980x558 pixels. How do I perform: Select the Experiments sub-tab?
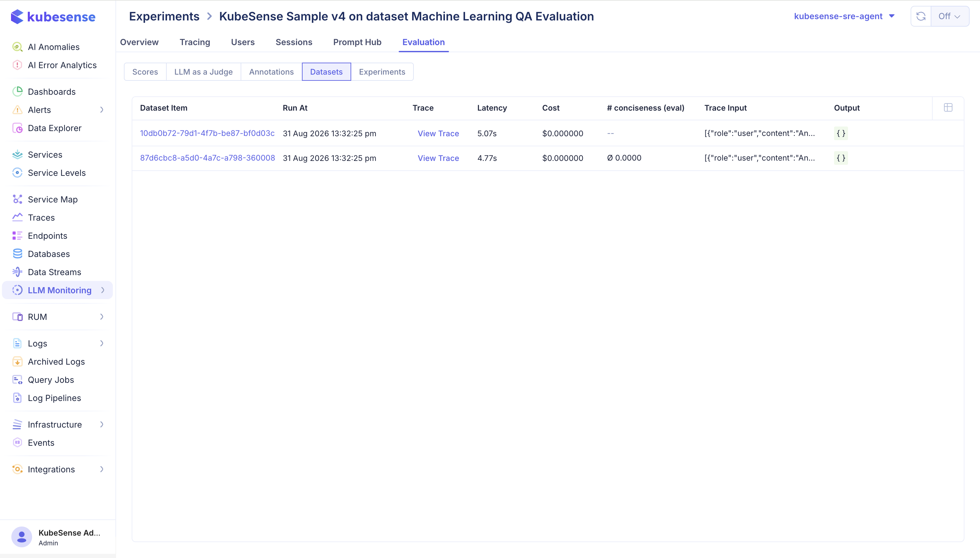[x=382, y=72]
